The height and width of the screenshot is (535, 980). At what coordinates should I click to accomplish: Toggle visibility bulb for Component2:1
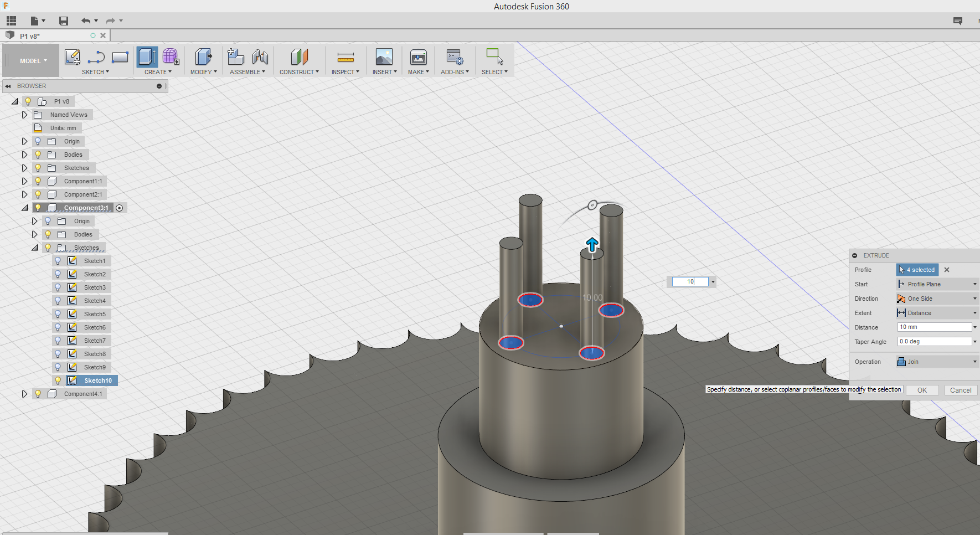coord(38,194)
